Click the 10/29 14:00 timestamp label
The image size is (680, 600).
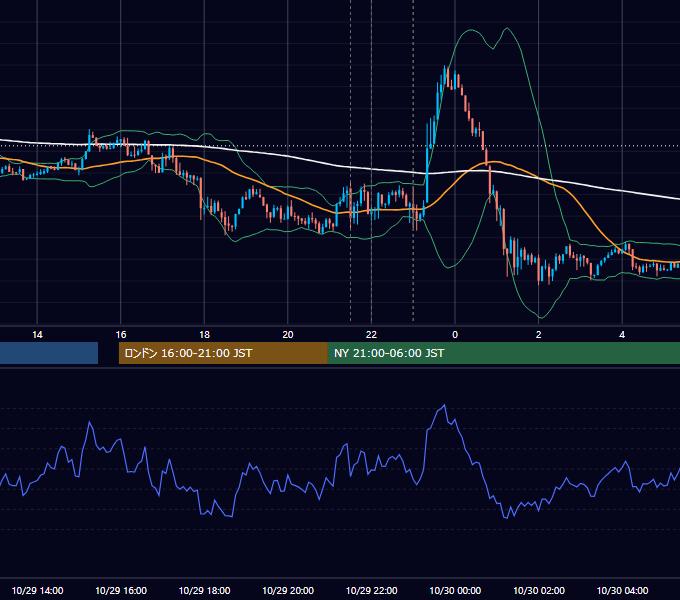click(37, 590)
